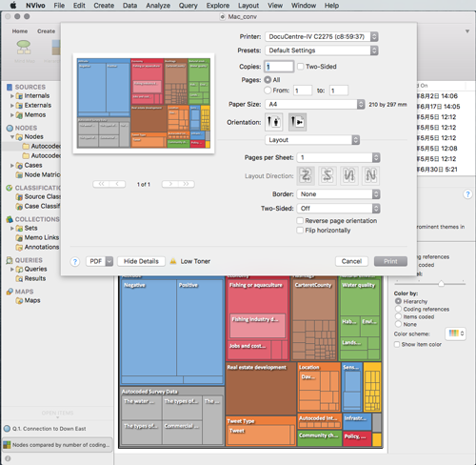This screenshot has width=476, height=465.
Task: Open help icon in right panel
Action: point(467,194)
